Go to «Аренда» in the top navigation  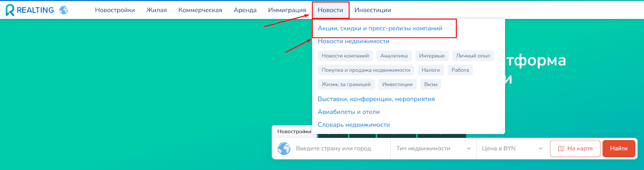pos(245,10)
